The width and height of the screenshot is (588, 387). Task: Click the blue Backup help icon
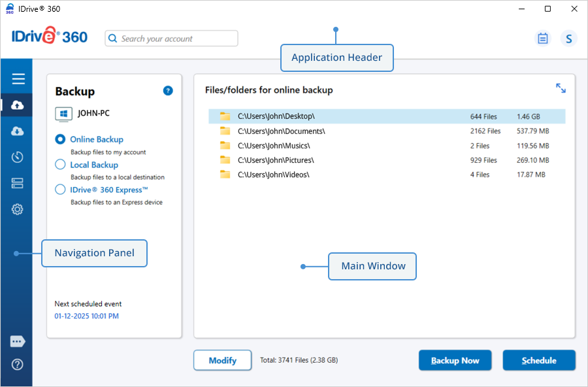[168, 91]
